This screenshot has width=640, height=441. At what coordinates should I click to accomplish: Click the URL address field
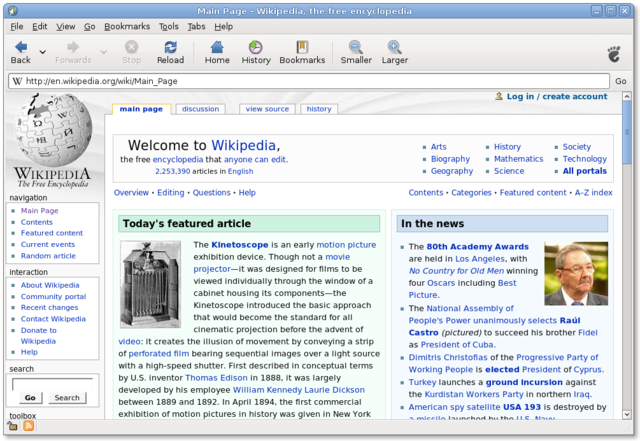[309, 81]
